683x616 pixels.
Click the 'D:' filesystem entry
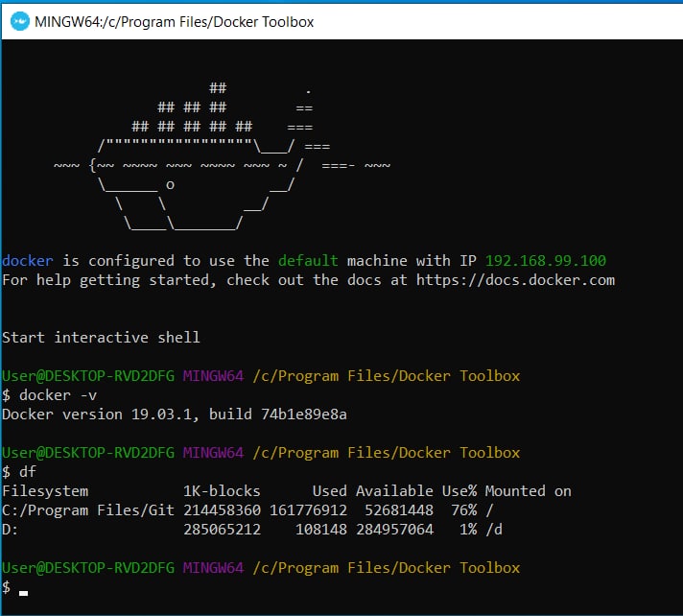(10, 530)
